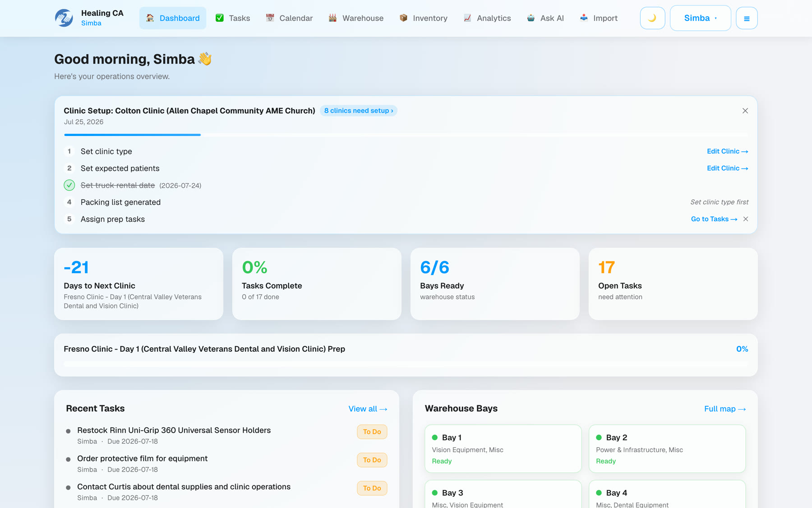812x508 pixels.
Task: Open the Tasks Complete 0% card
Action: click(x=317, y=284)
